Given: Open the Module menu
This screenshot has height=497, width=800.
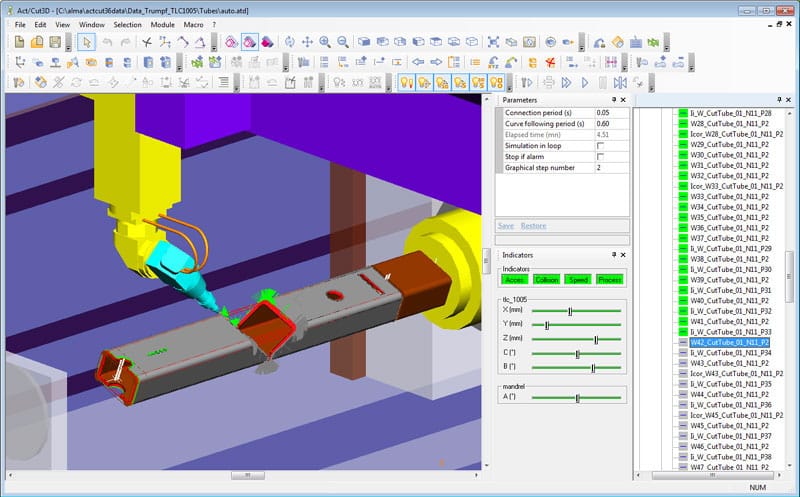Looking at the screenshot, I should click(162, 24).
